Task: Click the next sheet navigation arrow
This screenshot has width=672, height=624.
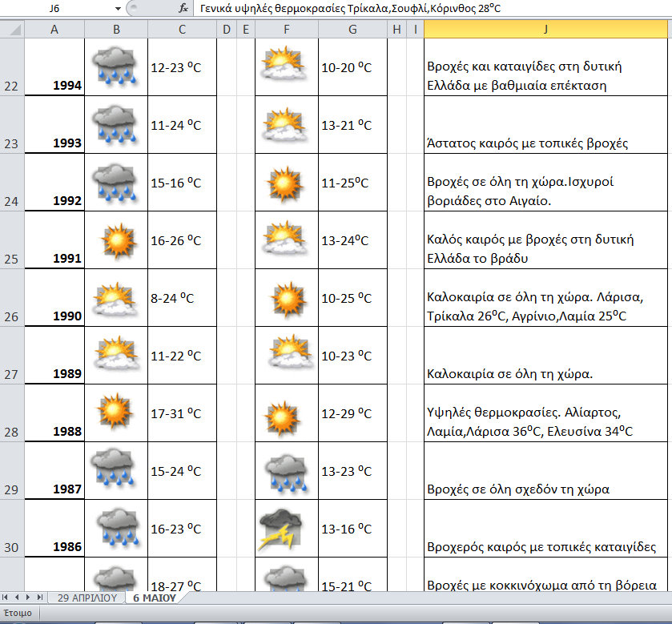Action: click(28, 598)
